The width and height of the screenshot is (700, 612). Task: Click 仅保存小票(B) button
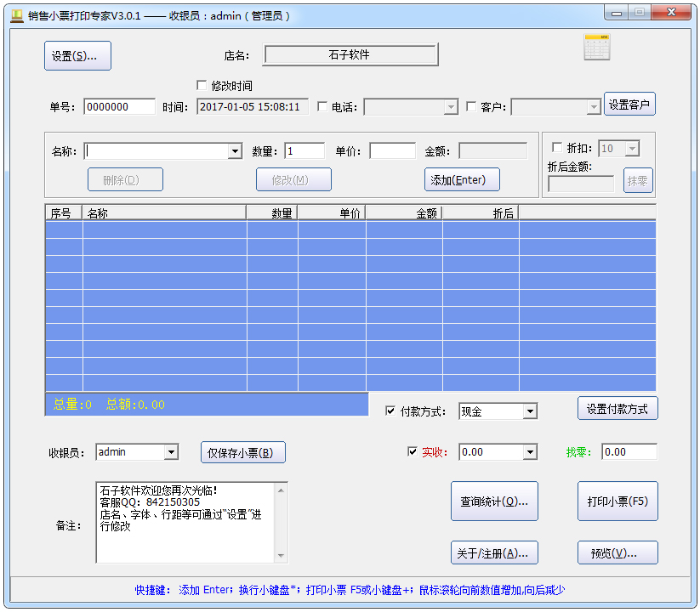tap(243, 452)
